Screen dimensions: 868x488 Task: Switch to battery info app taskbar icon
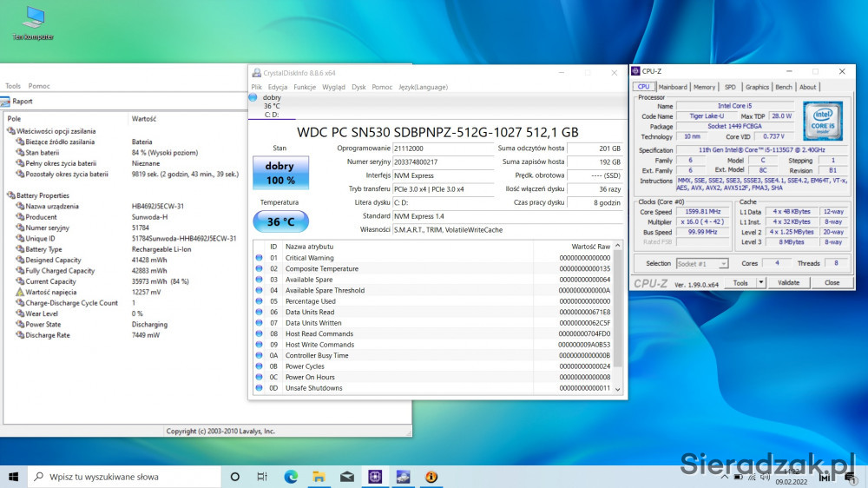[431, 477]
